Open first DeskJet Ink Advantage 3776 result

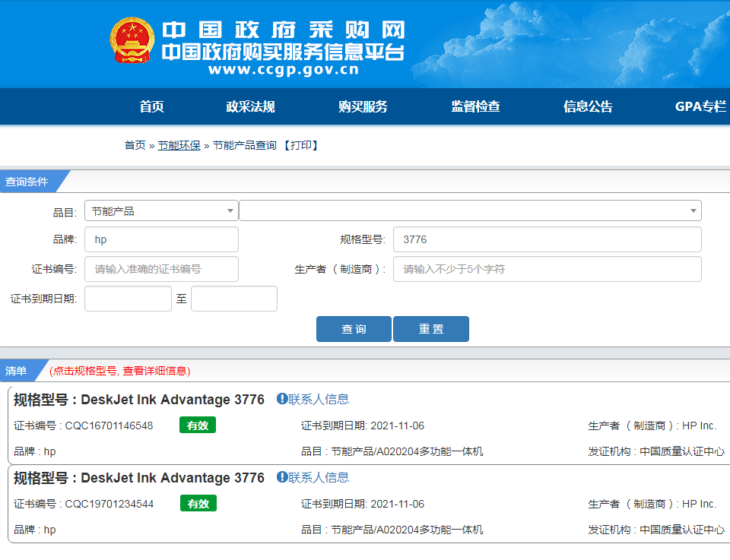tap(173, 400)
